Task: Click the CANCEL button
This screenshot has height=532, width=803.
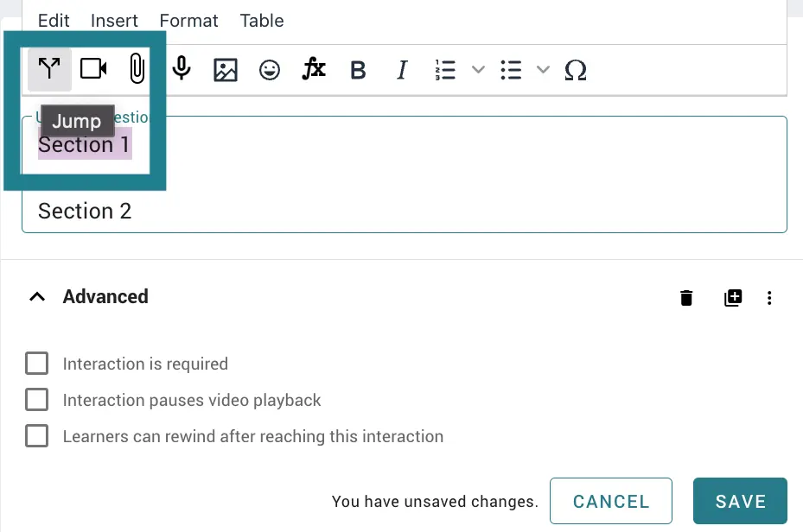Action: pos(611,501)
